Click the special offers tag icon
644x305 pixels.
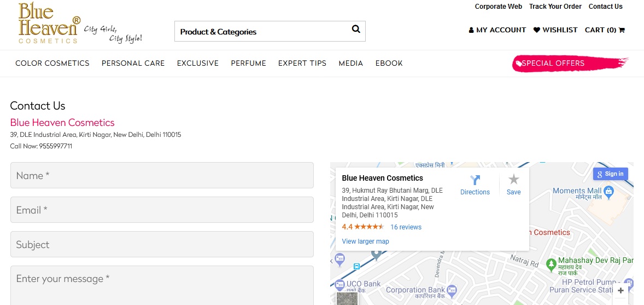(x=519, y=64)
